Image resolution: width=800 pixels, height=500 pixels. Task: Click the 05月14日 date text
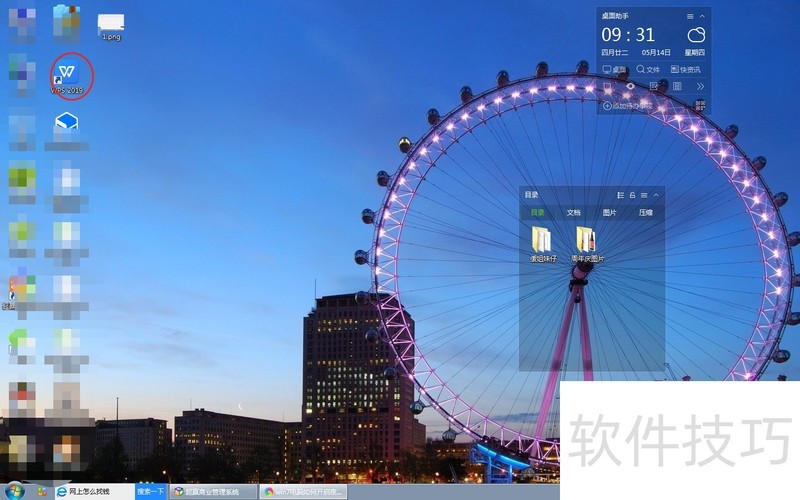coord(656,53)
